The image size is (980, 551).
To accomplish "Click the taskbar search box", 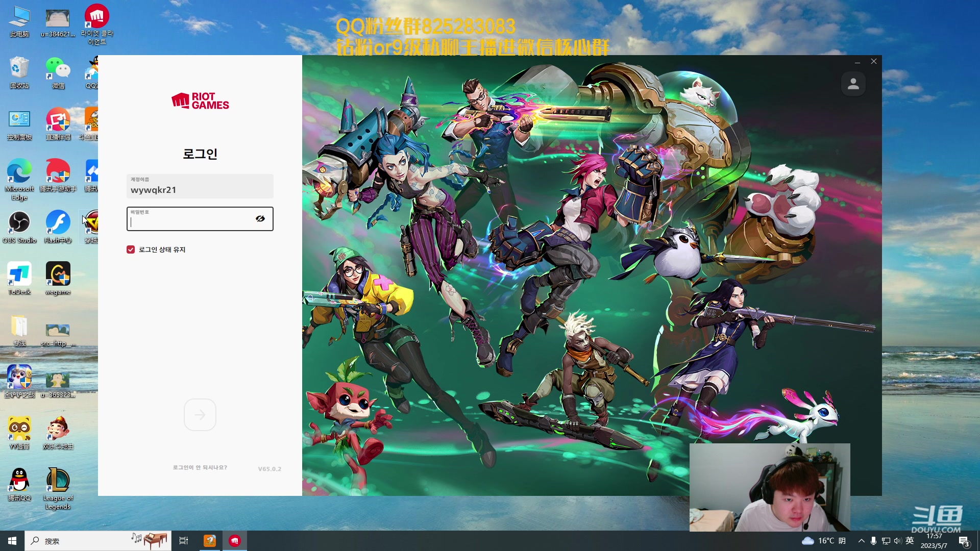I will point(98,541).
